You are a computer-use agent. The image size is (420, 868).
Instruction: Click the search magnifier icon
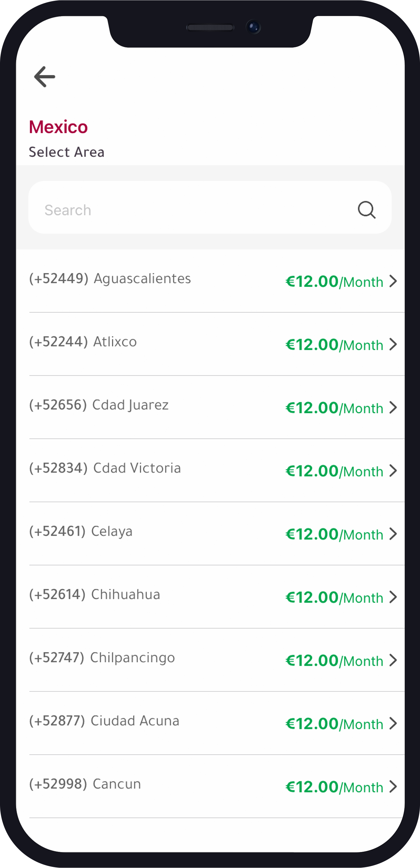(x=366, y=210)
